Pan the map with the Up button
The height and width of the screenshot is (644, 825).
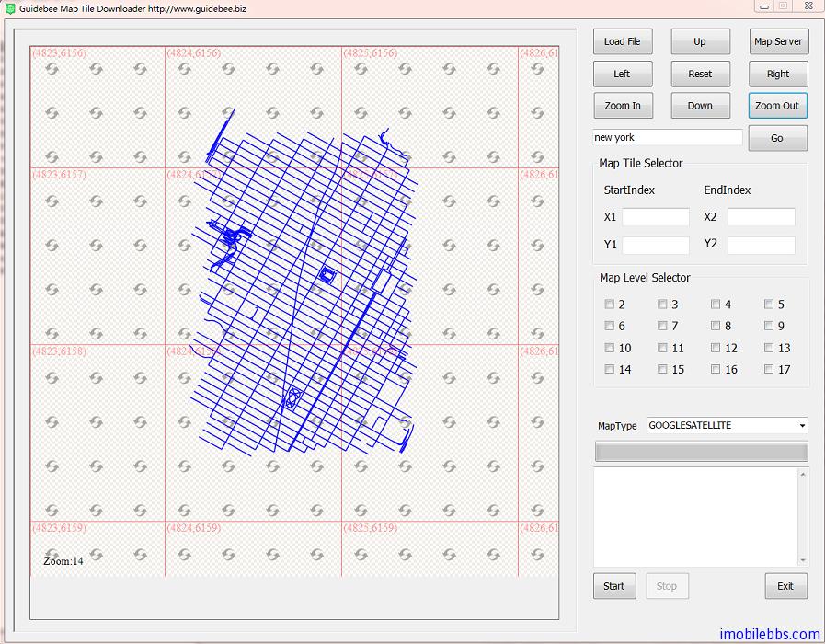tap(700, 41)
